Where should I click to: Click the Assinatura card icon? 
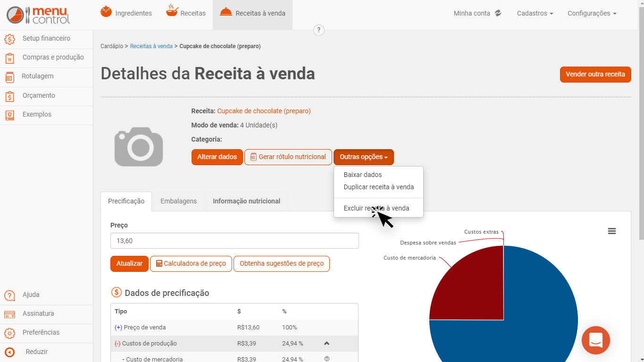(9, 314)
